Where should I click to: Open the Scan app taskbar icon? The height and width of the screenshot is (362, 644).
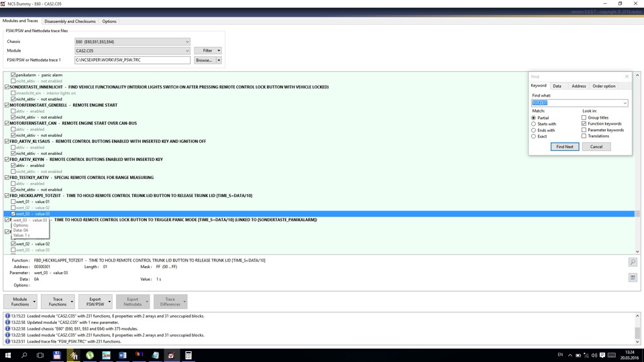106,355
